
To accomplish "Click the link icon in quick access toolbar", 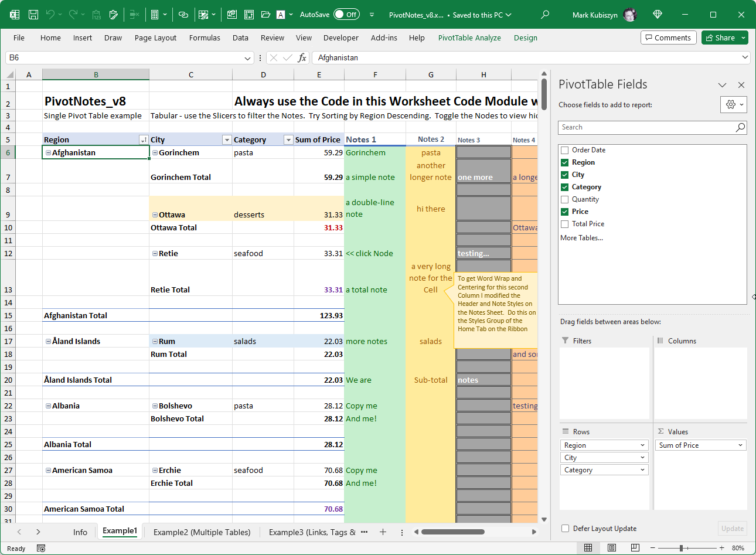I will click(183, 15).
